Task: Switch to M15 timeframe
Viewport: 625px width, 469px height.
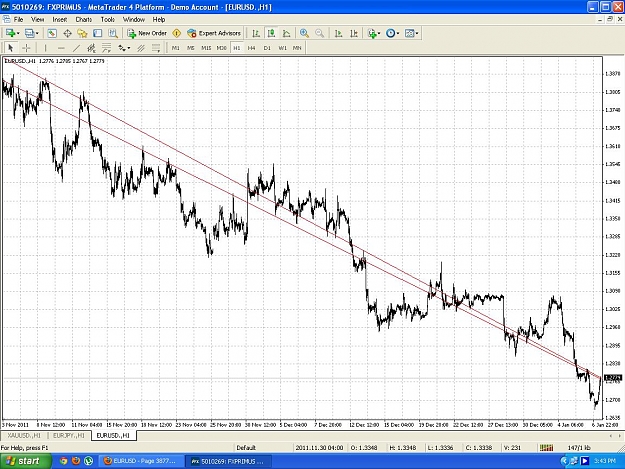Action: [x=206, y=48]
